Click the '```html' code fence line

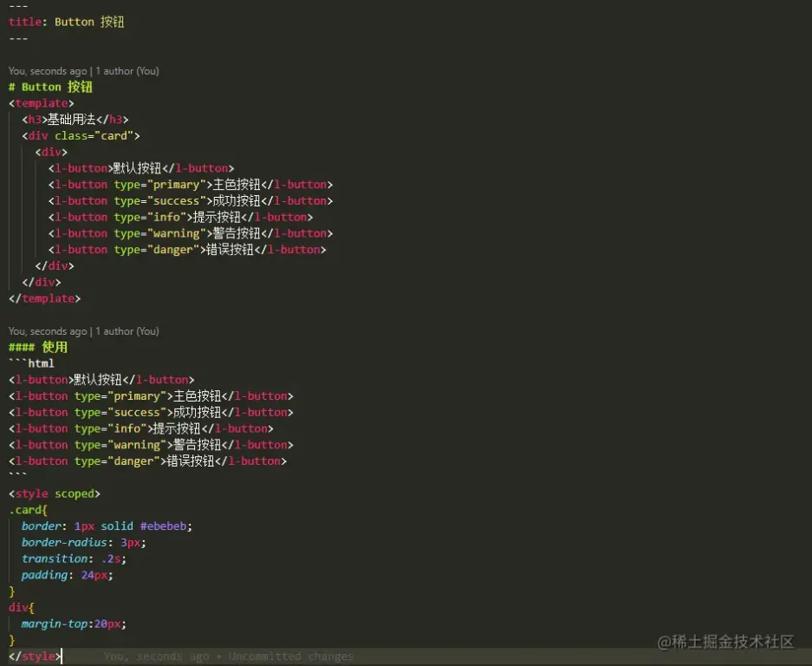(31, 363)
